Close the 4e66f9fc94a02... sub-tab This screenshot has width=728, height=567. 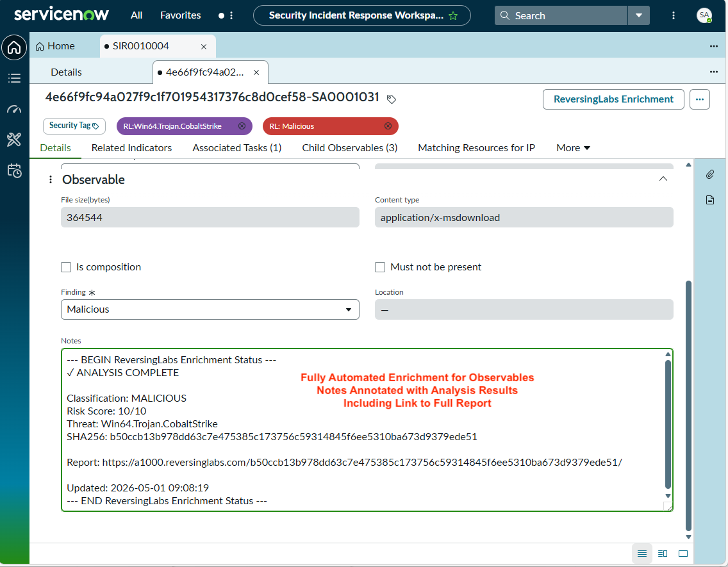256,72
